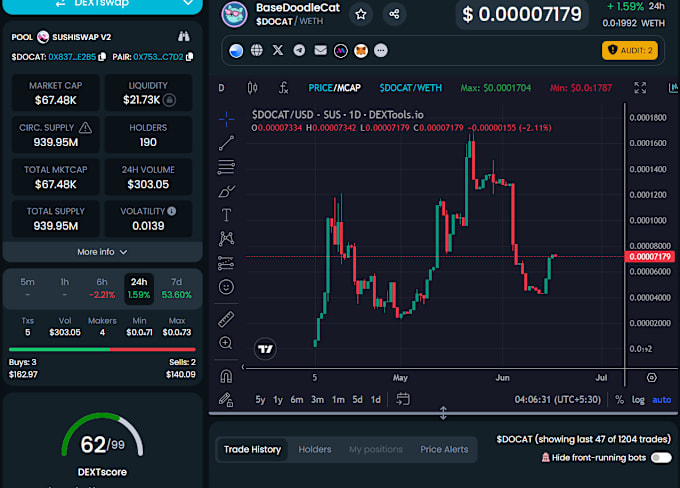Click the buys/sells ratio bar
This screenshot has height=488, width=680.
click(x=102, y=349)
